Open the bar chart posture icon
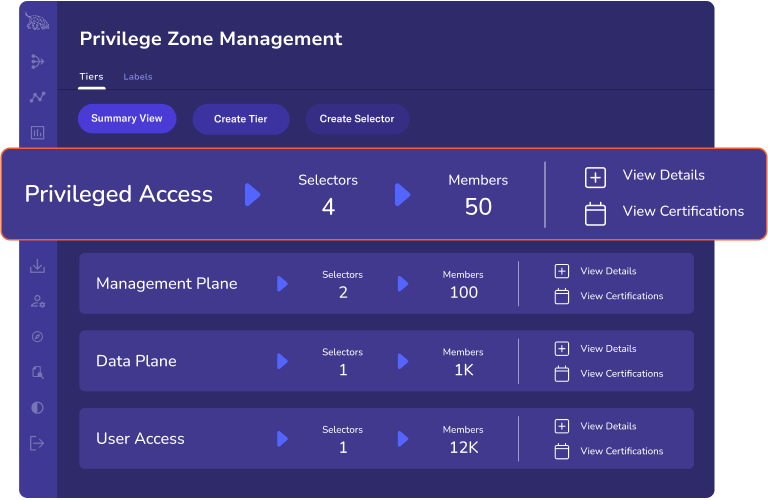The height and width of the screenshot is (500, 768). click(38, 132)
